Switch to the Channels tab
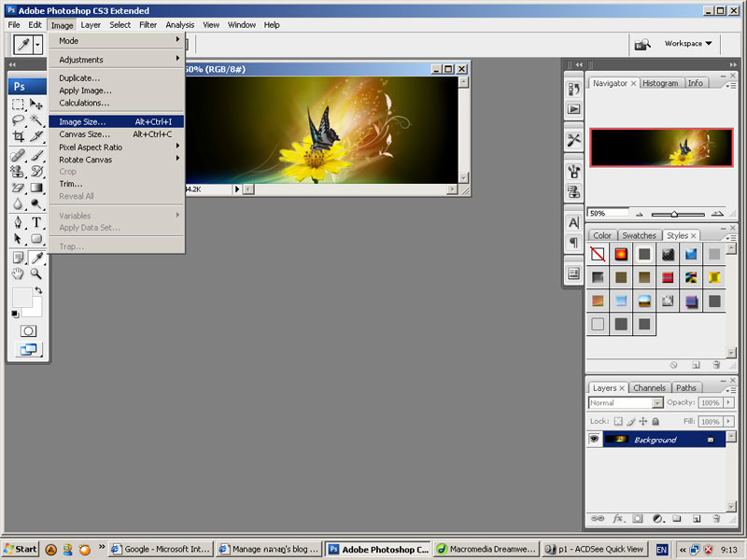Image resolution: width=747 pixels, height=560 pixels. [649, 387]
